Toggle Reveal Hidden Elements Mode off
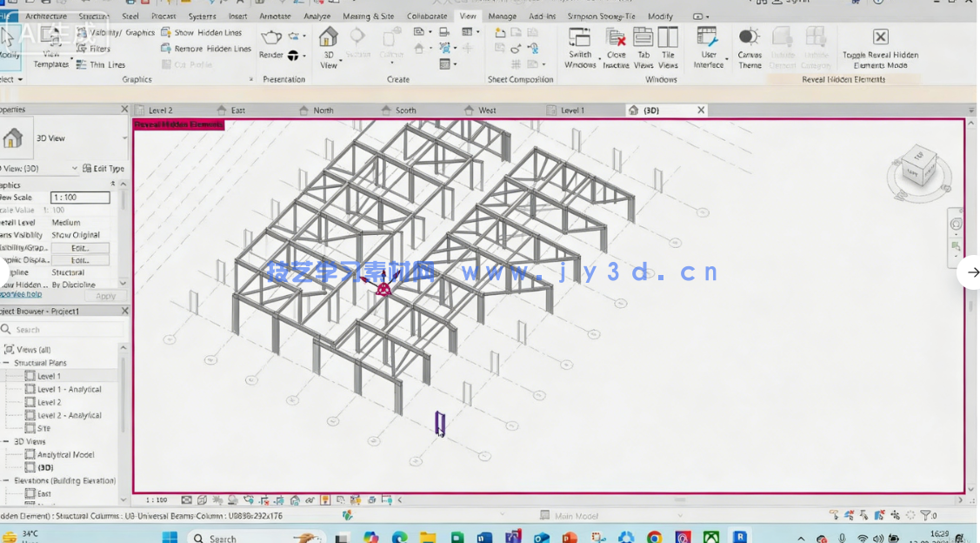This screenshot has width=980, height=543. [880, 47]
